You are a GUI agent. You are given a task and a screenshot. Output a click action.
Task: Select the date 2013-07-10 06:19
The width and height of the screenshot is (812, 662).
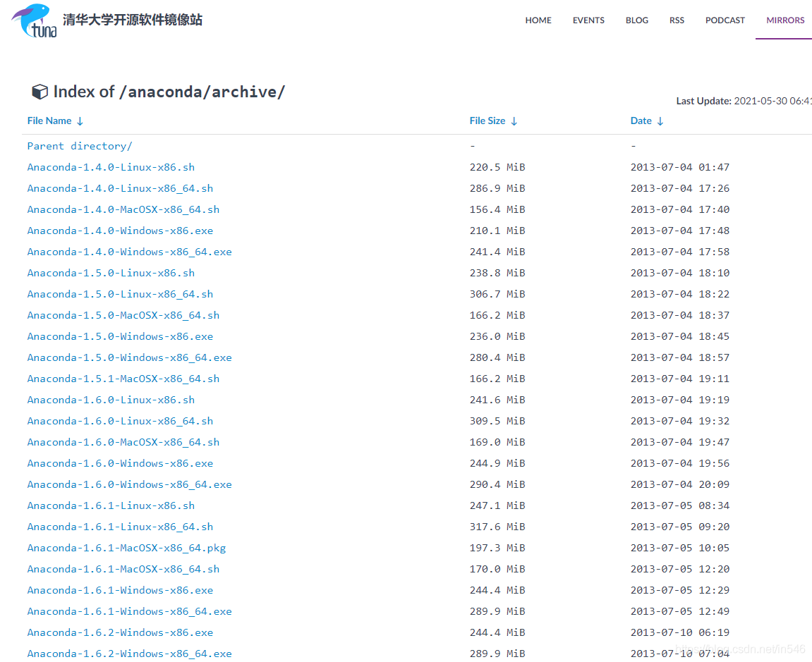click(x=680, y=633)
